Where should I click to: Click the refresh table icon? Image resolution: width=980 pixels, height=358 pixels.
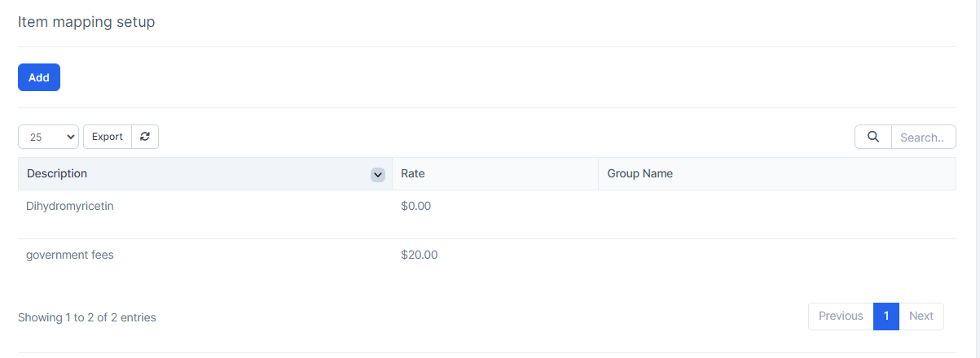[x=145, y=137]
